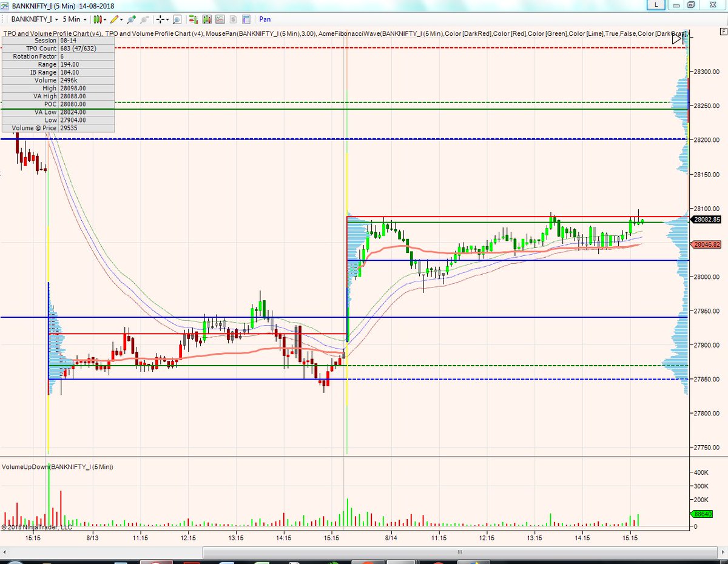
Task: Click the VolumeUpDown(BANKNIFTY_I (5 Min)) panel label
Action: [58, 467]
